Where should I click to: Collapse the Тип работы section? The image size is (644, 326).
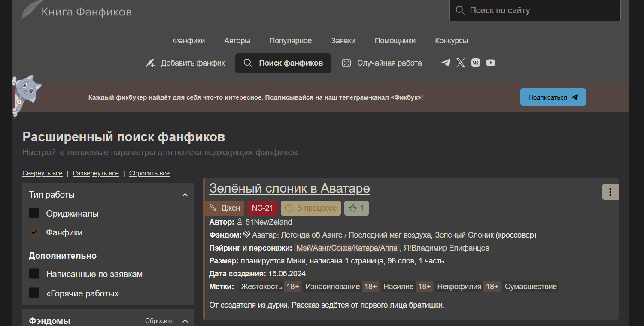click(x=185, y=195)
